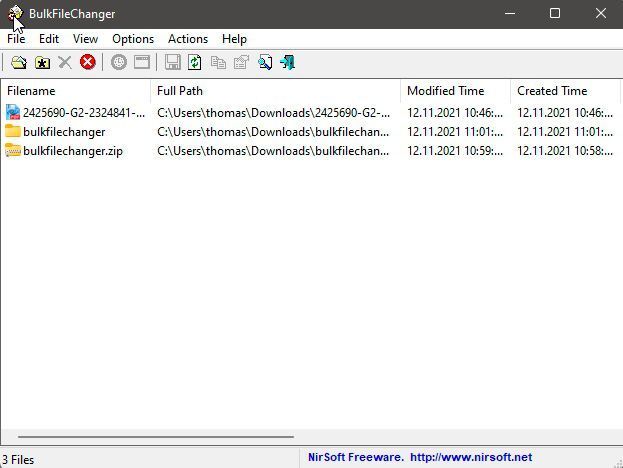This screenshot has height=468, width=623.
Task: Click the Execute Command window icon
Action: coord(142,63)
